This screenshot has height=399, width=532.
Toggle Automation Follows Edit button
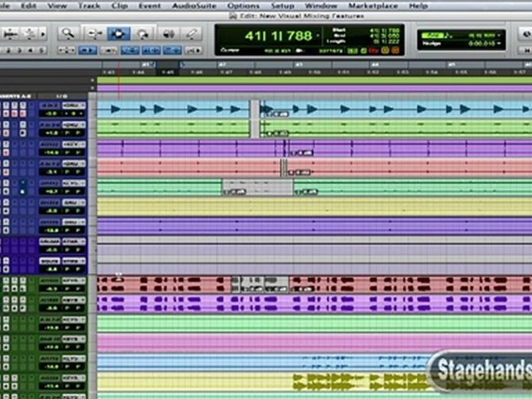point(130,50)
